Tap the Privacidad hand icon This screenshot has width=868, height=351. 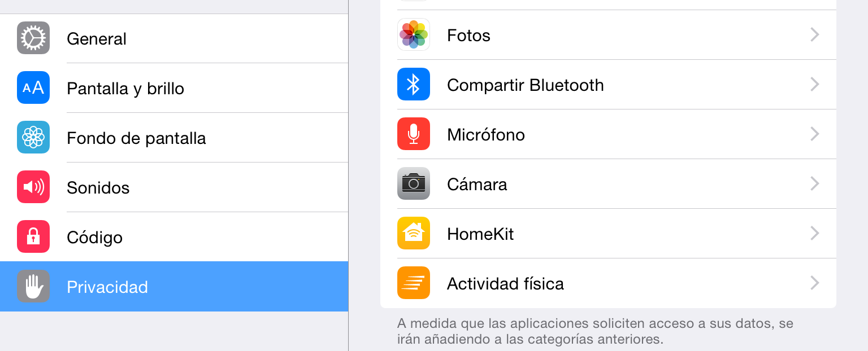(33, 286)
